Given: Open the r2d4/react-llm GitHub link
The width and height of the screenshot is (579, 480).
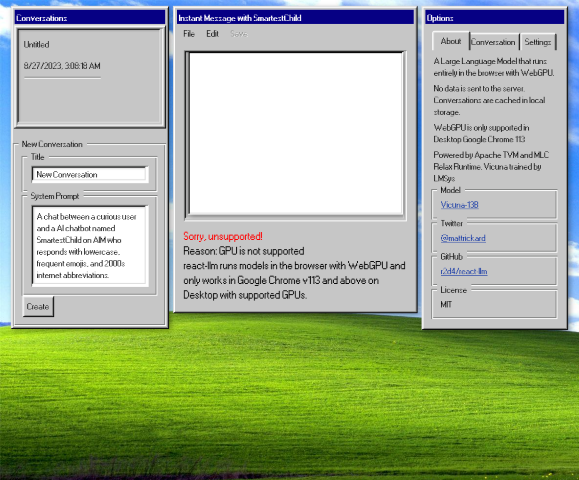Looking at the screenshot, I should (464, 271).
